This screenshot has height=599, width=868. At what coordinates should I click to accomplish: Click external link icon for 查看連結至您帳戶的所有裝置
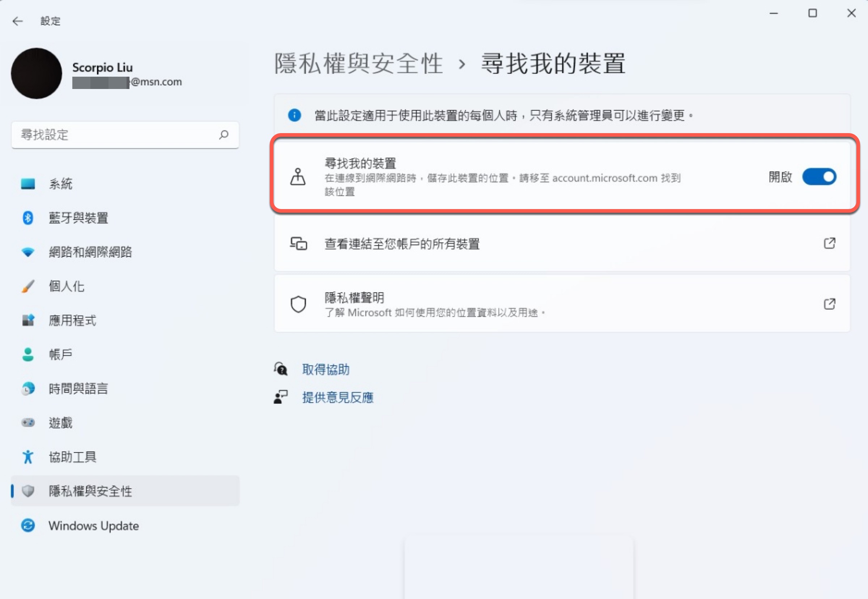(x=829, y=243)
